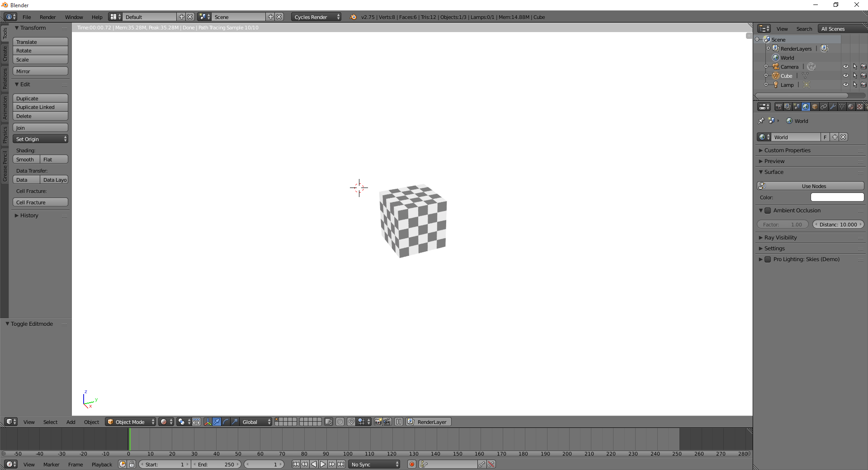This screenshot has height=470, width=868.
Task: Open the Object properties tab (cube icon)
Action: click(x=814, y=107)
